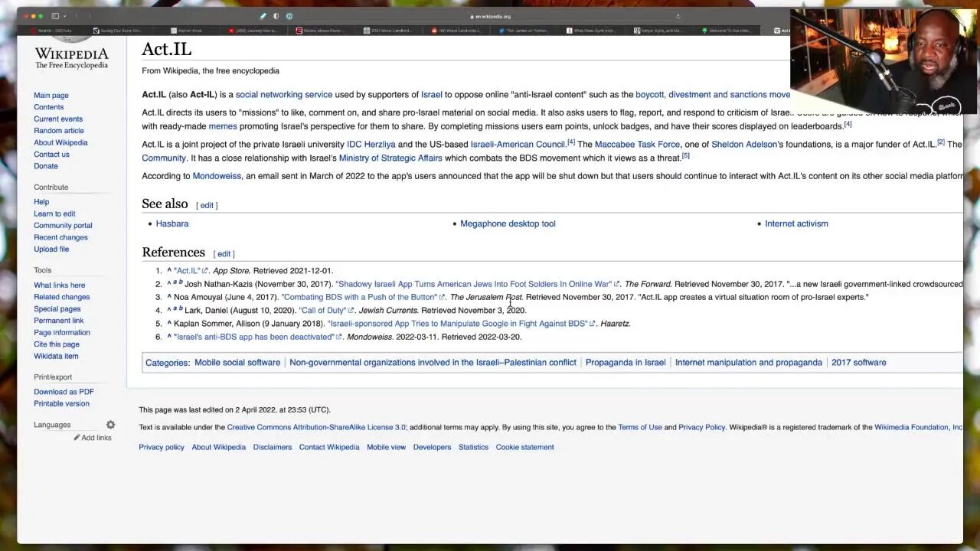This screenshot has height=551, width=980.
Task: Switch to the 100 Worst Landlords tab
Action: pyautogui.click(x=456, y=31)
